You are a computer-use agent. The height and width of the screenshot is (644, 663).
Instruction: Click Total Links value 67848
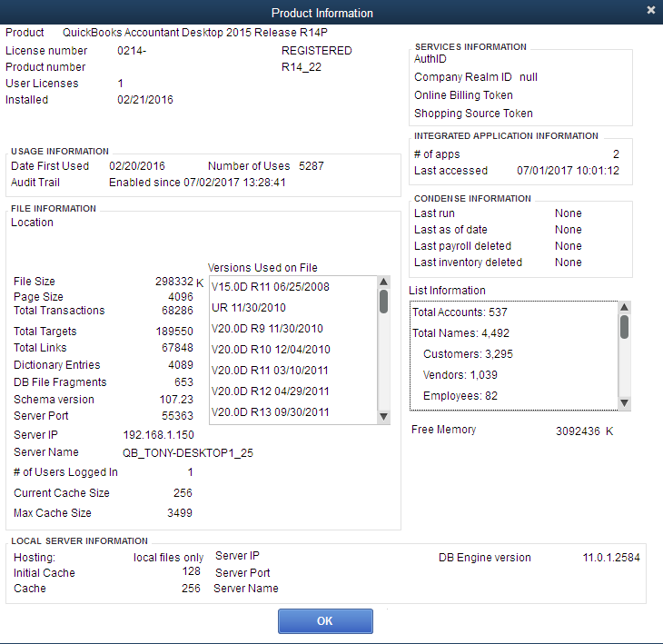pyautogui.click(x=177, y=348)
